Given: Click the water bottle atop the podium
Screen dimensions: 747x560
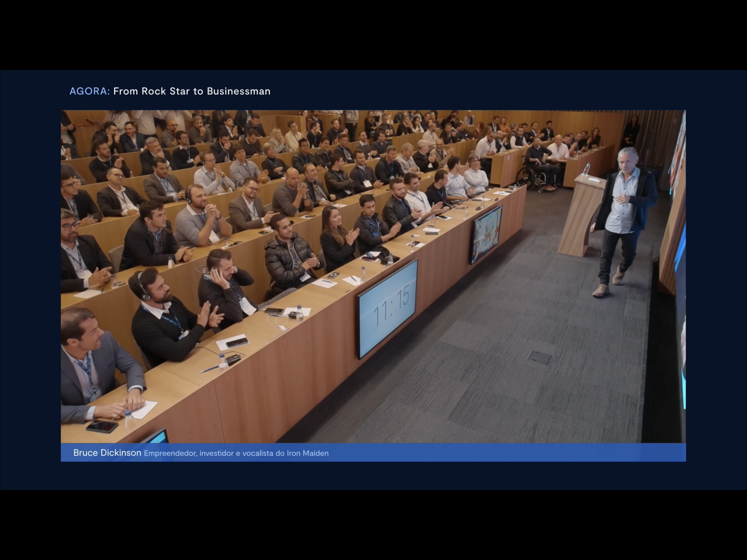Looking at the screenshot, I should [587, 169].
